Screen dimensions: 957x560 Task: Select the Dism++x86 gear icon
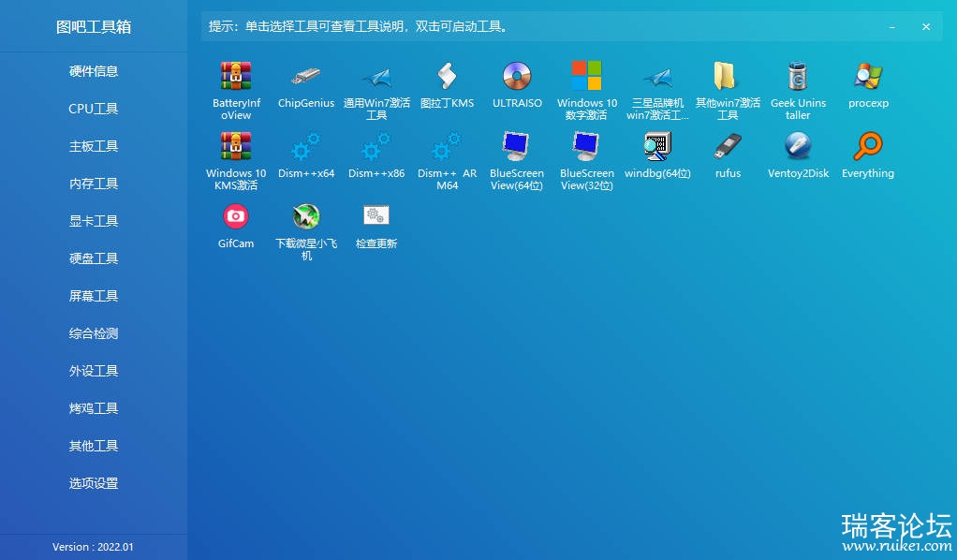(x=376, y=146)
